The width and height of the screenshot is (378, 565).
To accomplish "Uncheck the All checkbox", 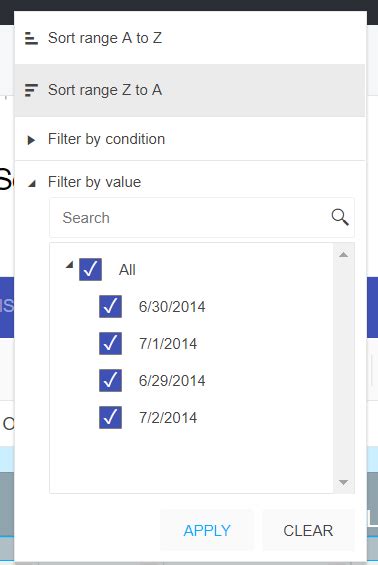I will tap(90, 269).
